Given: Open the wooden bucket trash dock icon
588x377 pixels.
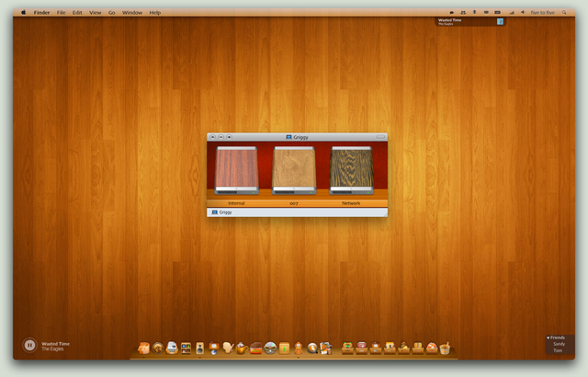Looking at the screenshot, I should tap(445, 348).
